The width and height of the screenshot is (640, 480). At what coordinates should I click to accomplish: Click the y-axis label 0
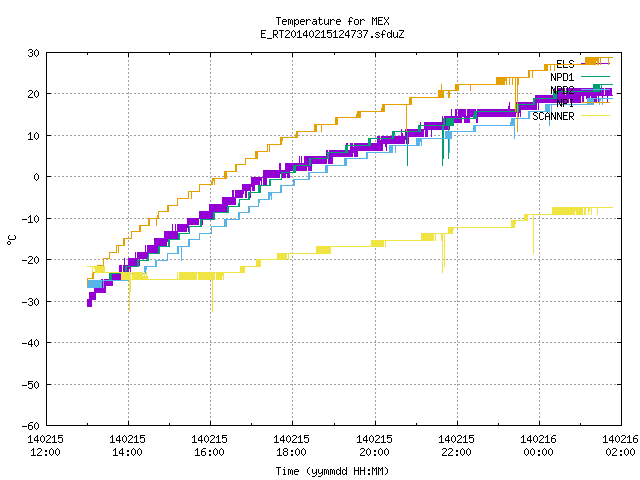coord(37,177)
